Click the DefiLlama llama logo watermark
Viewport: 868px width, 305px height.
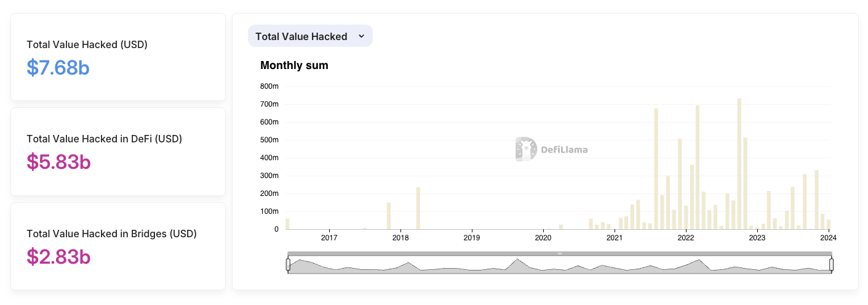point(526,149)
